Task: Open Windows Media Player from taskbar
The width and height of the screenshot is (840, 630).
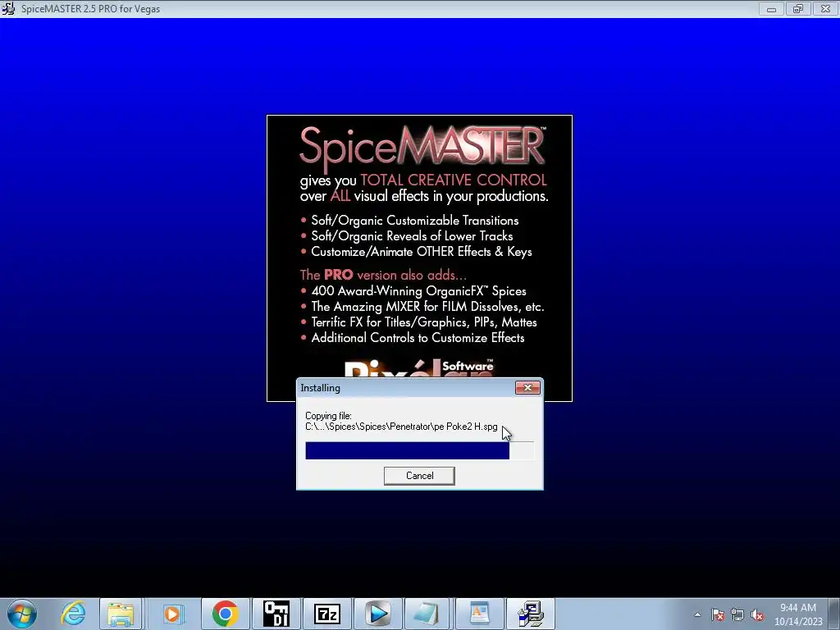Action: click(x=172, y=614)
